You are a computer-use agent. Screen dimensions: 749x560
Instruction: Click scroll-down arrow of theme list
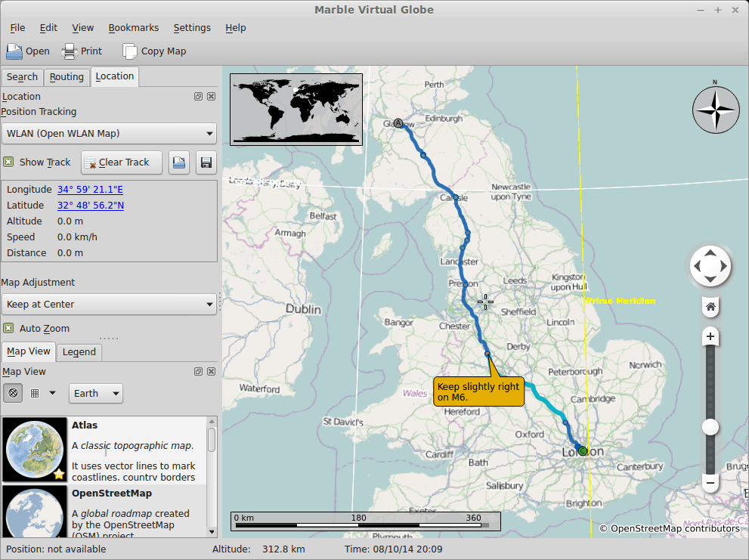(x=212, y=532)
